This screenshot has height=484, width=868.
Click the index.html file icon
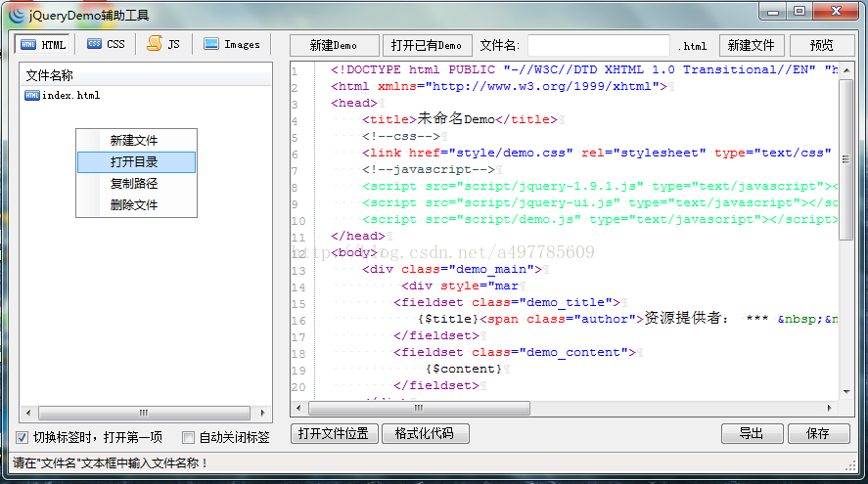(32, 95)
